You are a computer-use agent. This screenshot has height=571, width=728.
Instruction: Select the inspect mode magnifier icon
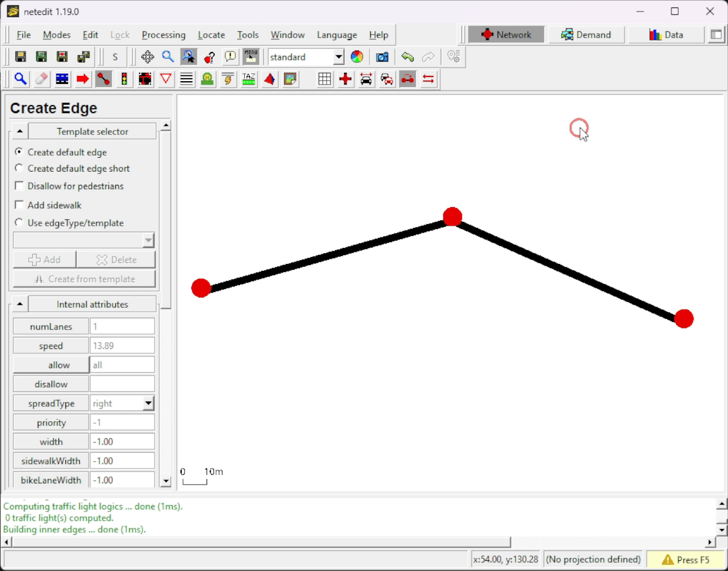click(x=21, y=79)
